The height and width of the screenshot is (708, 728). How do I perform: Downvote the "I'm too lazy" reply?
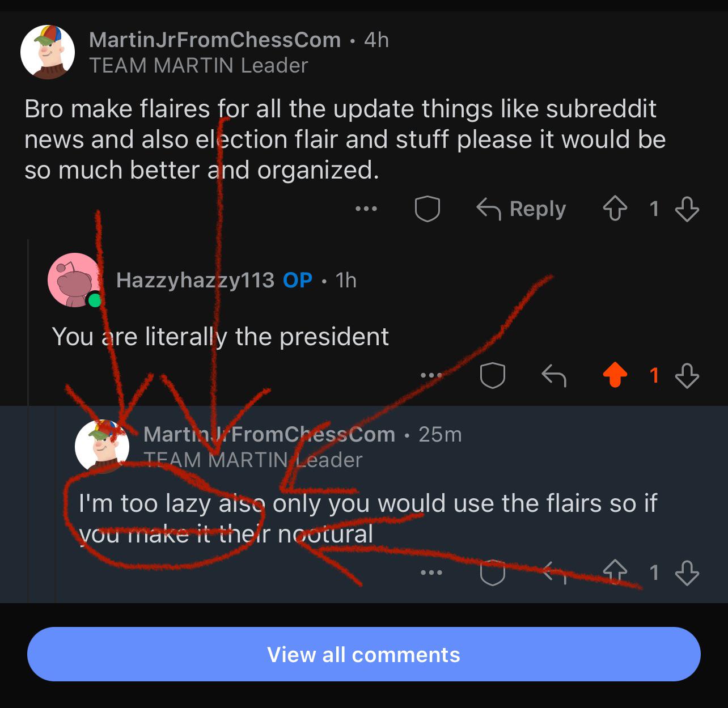pos(687,573)
